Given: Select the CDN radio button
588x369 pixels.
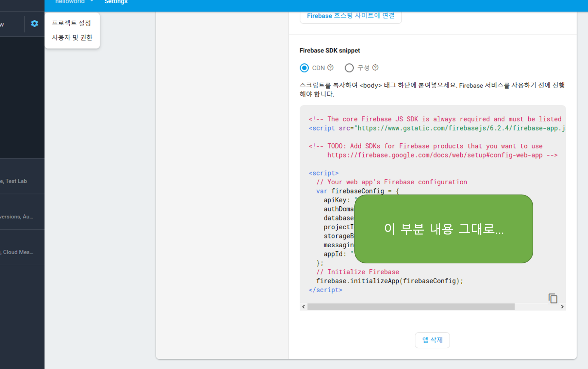Looking at the screenshot, I should click(304, 68).
